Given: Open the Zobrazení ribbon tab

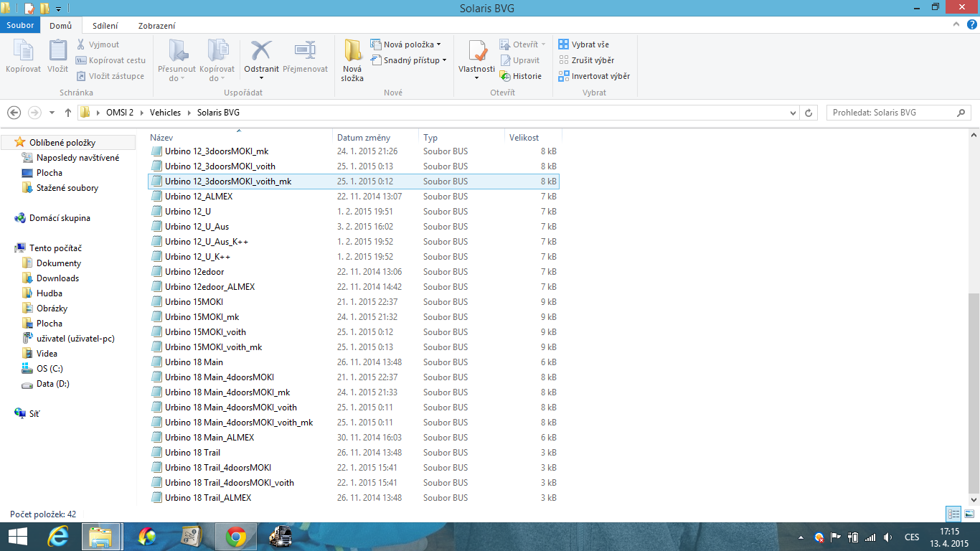Looking at the screenshot, I should pos(156,26).
